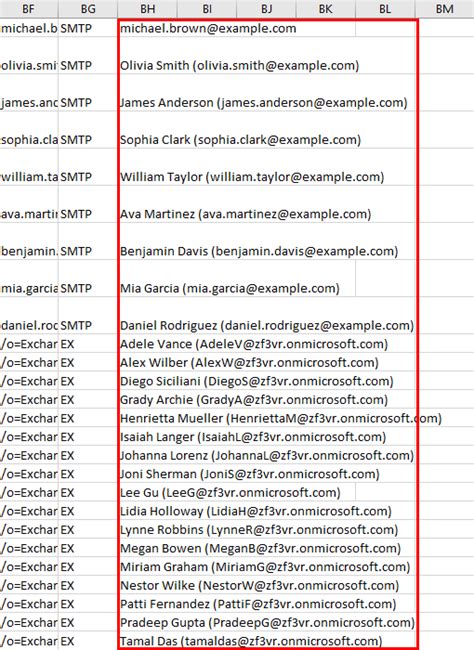Viewport: 474px width, 650px height.
Task: Select column header BL
Action: tap(384, 9)
